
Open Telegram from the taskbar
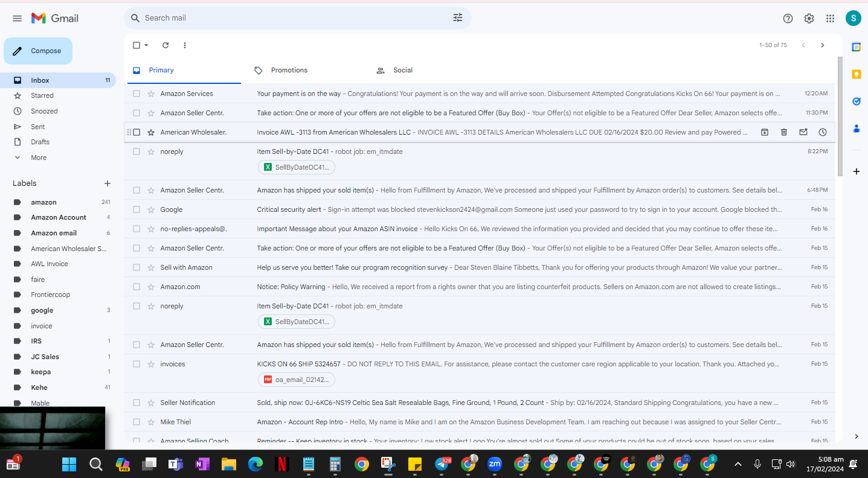click(442, 464)
